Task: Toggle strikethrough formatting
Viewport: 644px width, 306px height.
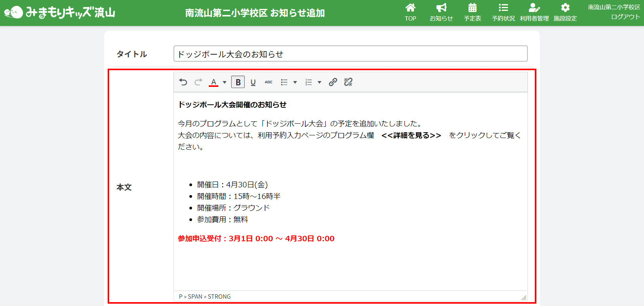Action: pos(268,82)
